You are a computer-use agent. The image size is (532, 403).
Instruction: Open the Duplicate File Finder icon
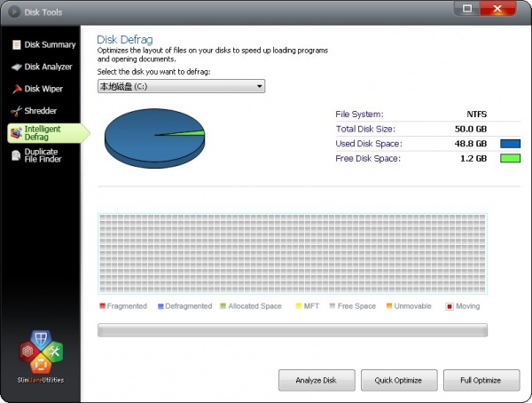[16, 156]
